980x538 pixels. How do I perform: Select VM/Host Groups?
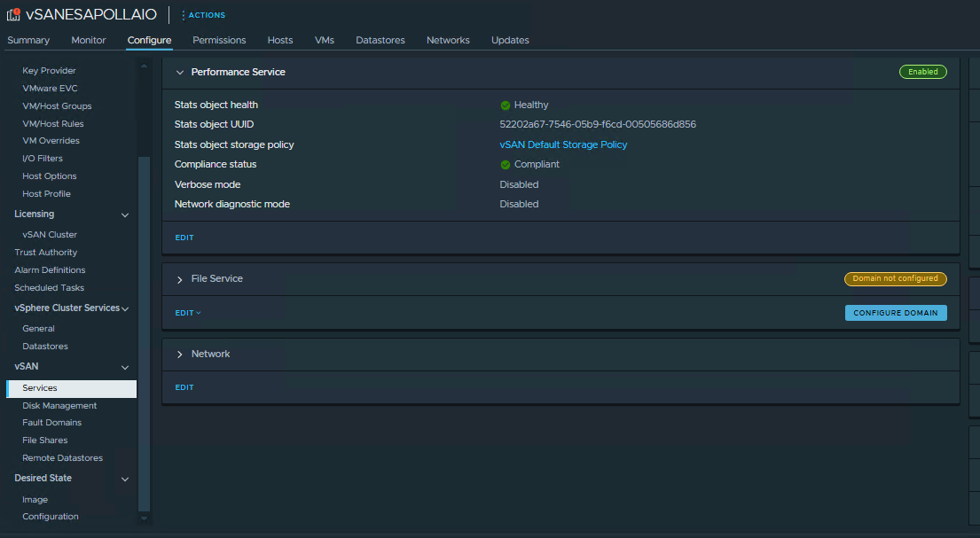coord(57,106)
